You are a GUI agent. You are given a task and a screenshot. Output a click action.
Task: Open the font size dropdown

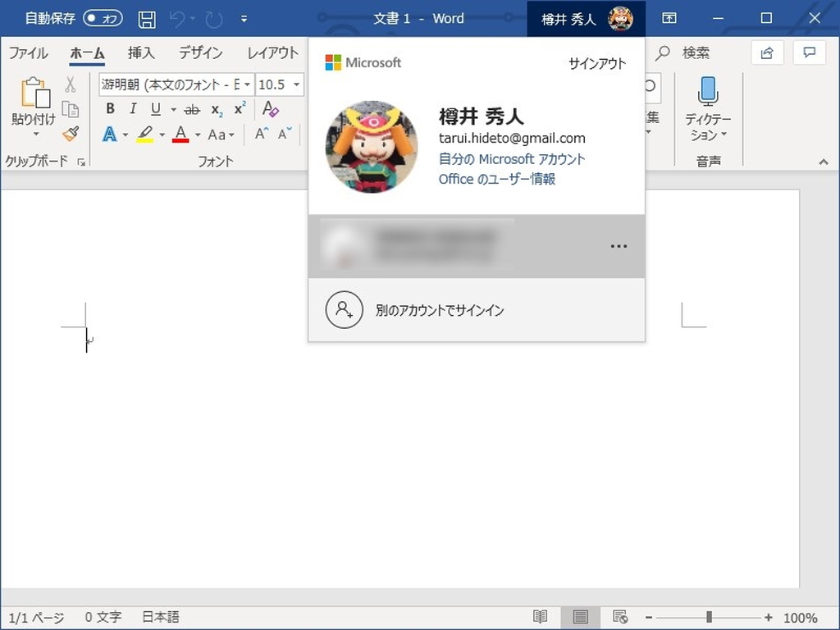point(297,84)
